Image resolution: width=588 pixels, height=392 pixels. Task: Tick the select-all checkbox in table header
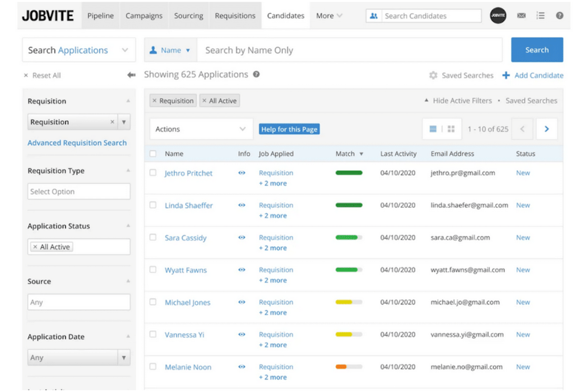coord(153,153)
